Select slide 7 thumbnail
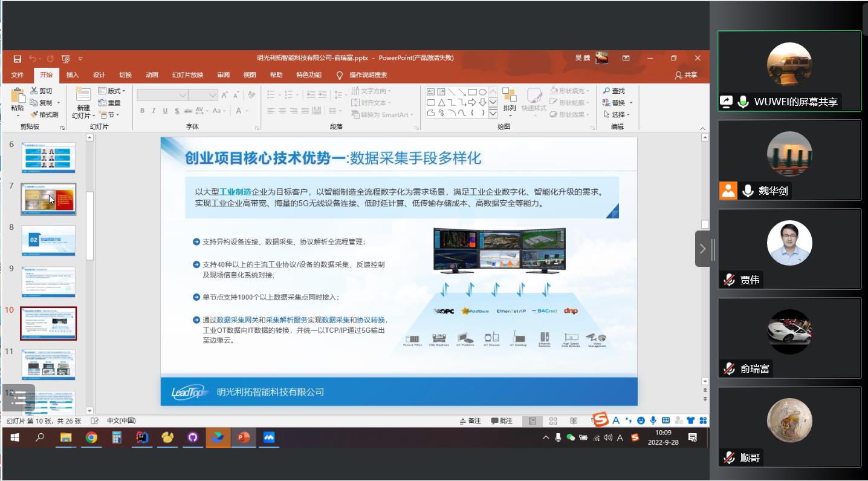Image resolution: width=868 pixels, height=481 pixels. click(48, 199)
